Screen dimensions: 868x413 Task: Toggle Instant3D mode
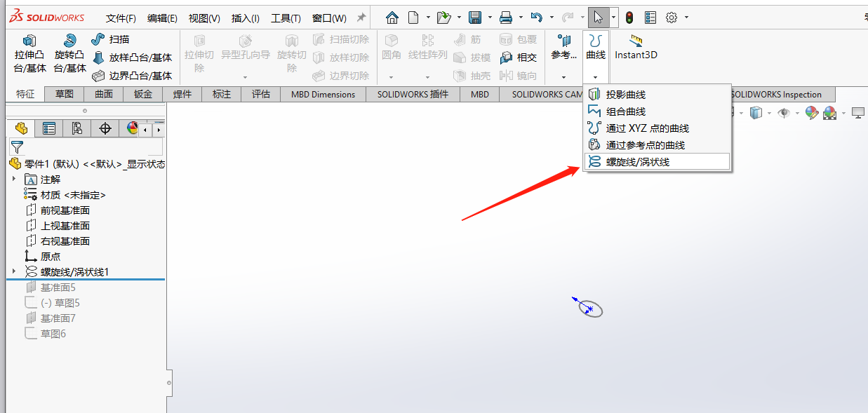pyautogui.click(x=636, y=47)
